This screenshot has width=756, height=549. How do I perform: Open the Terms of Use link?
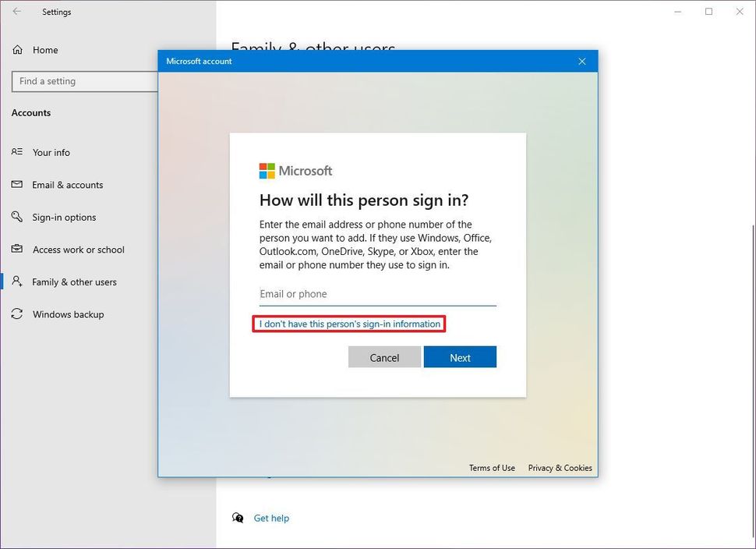(x=492, y=468)
